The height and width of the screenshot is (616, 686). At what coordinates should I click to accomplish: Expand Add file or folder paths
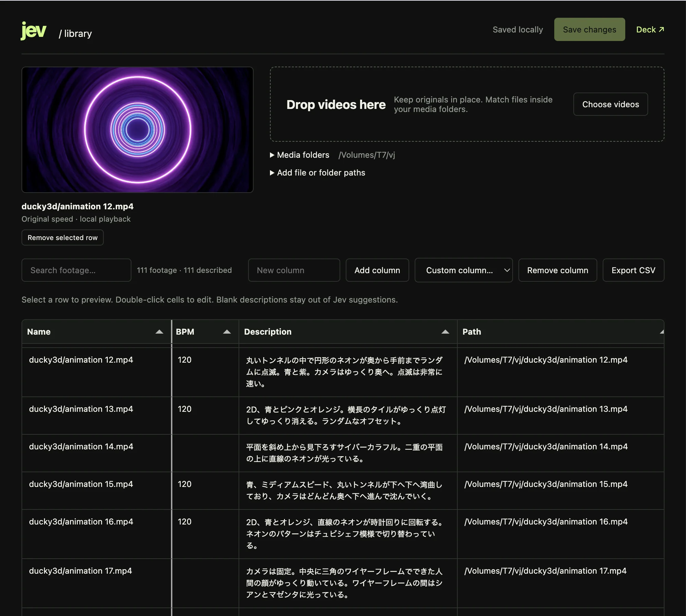(x=317, y=173)
